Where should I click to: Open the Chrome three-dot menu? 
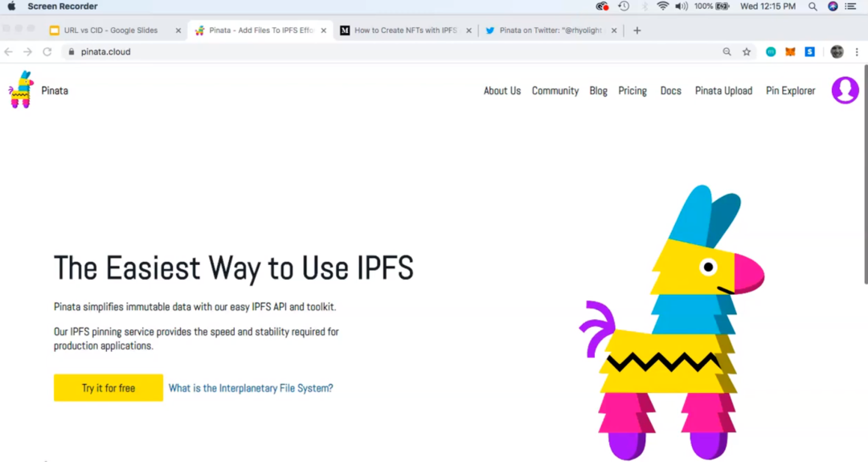(x=857, y=51)
